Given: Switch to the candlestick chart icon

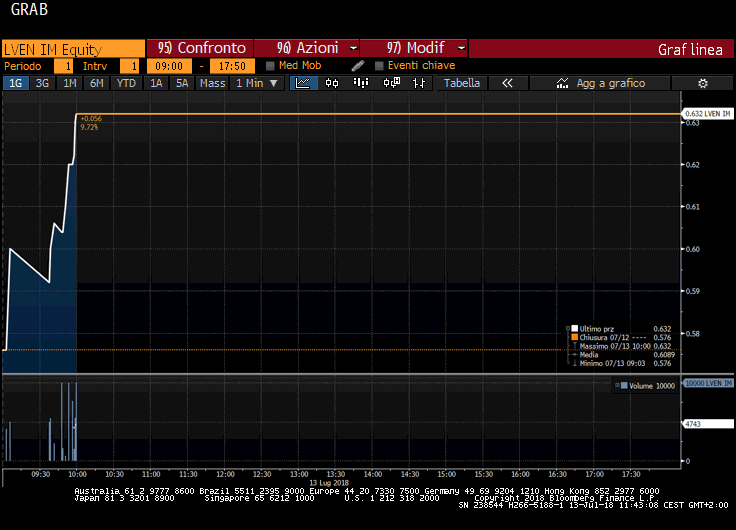Looking at the screenshot, I should tap(331, 83).
